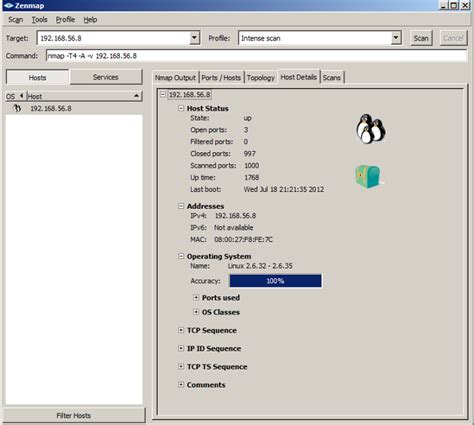Click the Profile Intense scan field

click(x=315, y=38)
